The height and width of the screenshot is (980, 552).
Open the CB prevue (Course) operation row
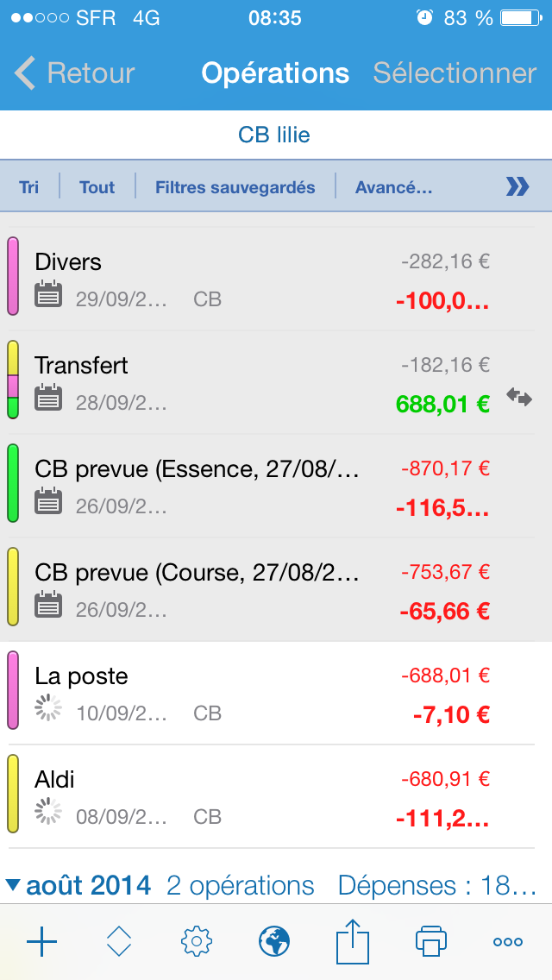tap(276, 589)
